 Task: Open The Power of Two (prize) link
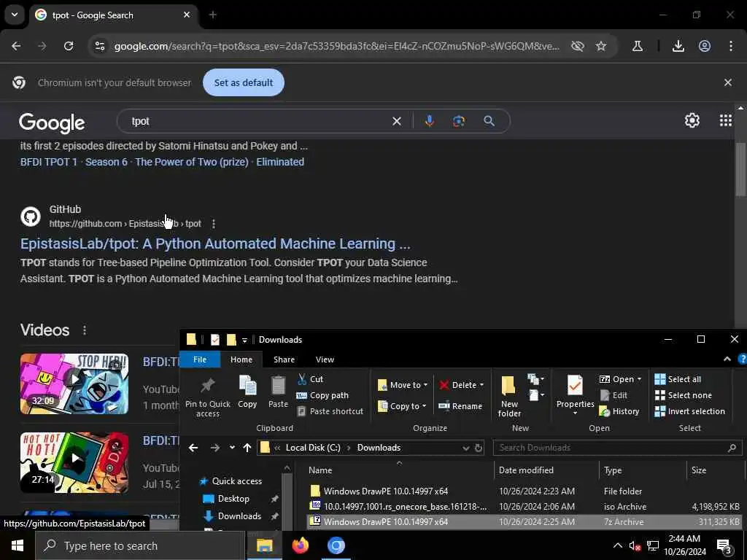[192, 162]
